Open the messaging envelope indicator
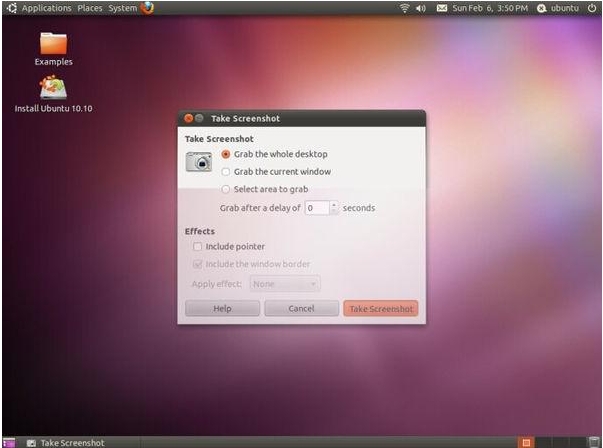This screenshot has width=603, height=448. point(442,8)
